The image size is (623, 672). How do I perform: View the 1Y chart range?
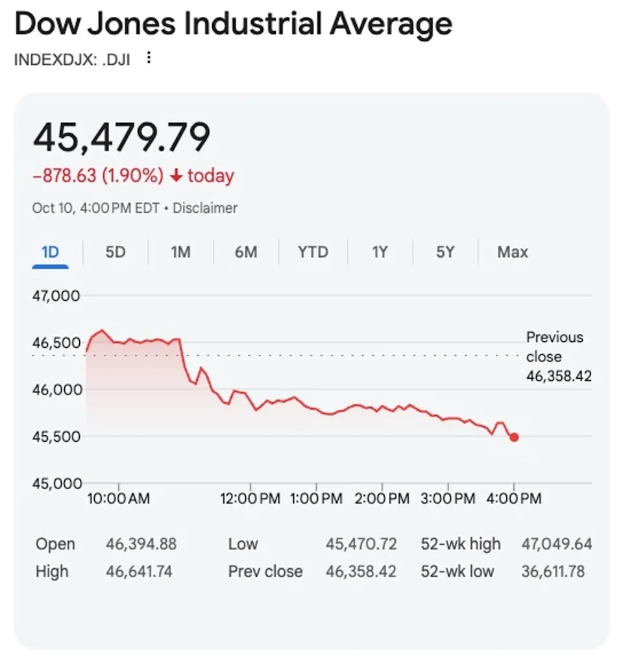point(380,252)
